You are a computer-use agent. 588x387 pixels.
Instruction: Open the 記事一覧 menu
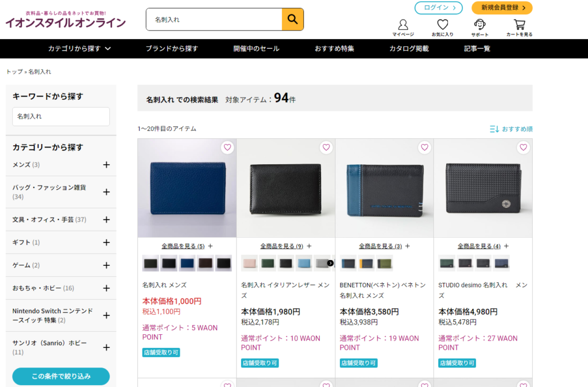(477, 49)
